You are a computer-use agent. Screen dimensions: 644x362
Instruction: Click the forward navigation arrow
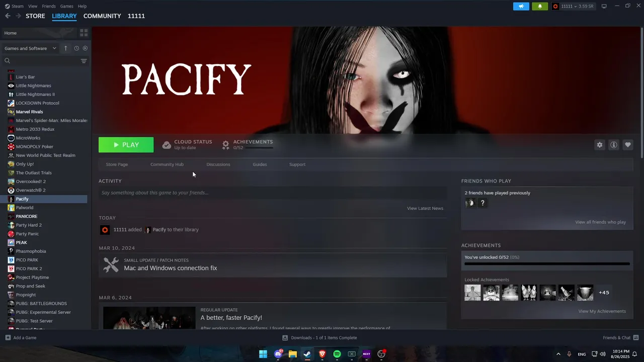[x=18, y=16]
